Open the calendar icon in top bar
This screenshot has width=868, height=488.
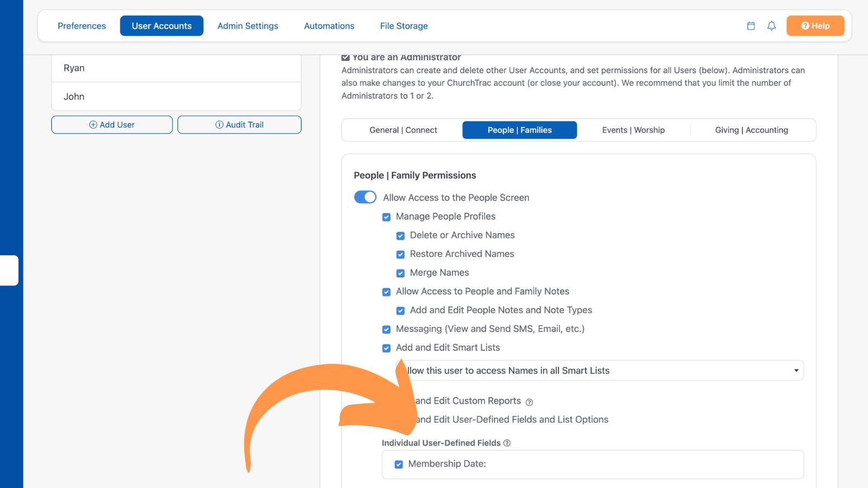(x=751, y=25)
